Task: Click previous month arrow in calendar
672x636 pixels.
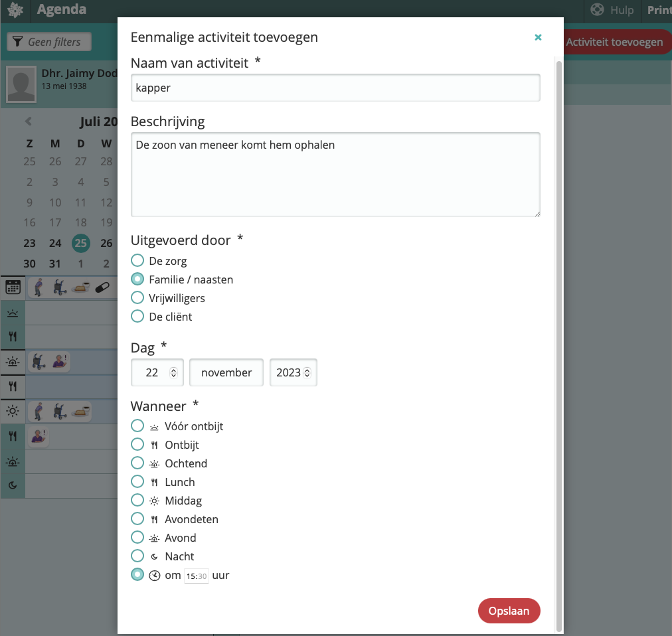Action: 29,121
